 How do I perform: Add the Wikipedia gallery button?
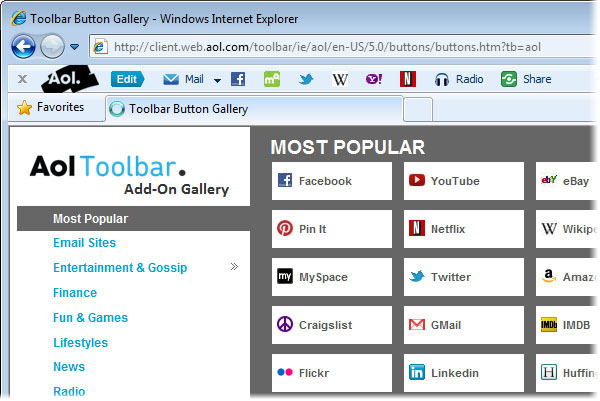click(x=566, y=229)
